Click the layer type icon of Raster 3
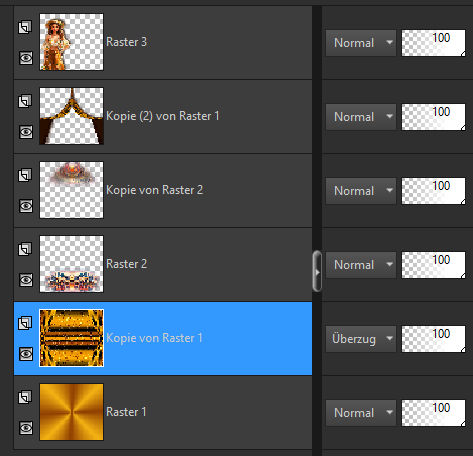Screen dimensions: 473x456 [25, 27]
